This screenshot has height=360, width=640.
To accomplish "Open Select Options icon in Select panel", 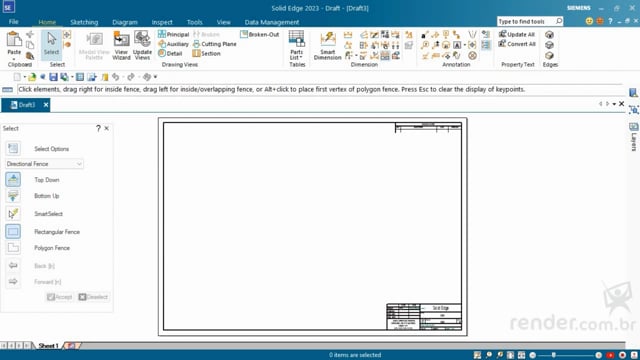I will pos(13,148).
